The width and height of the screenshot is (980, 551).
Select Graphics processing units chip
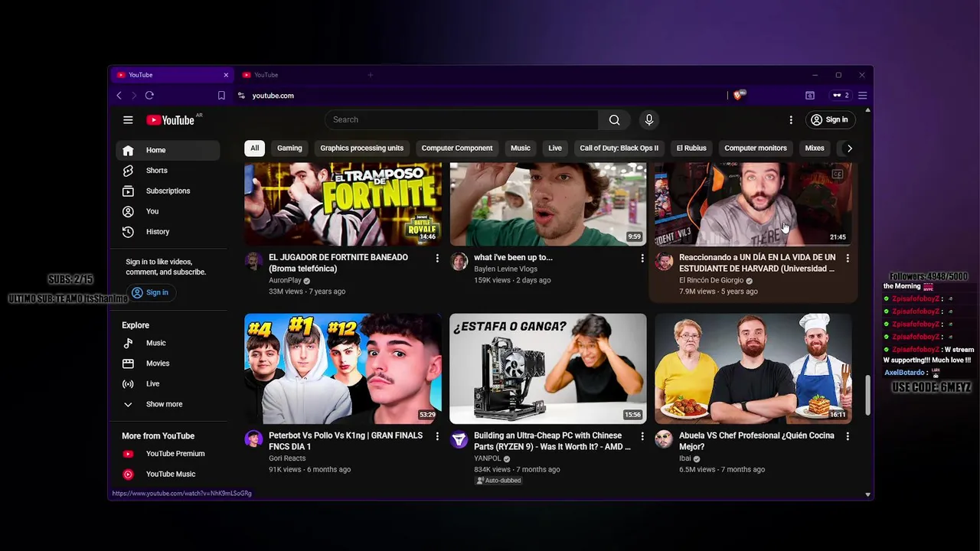pos(361,148)
